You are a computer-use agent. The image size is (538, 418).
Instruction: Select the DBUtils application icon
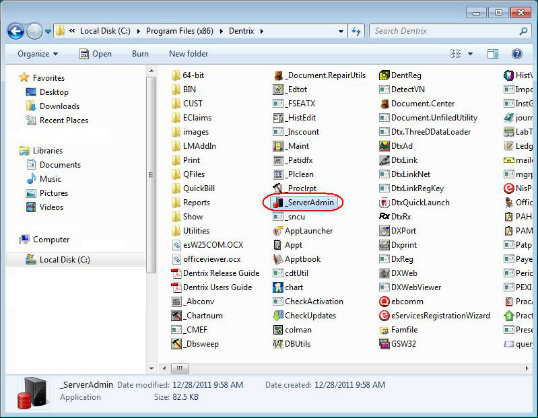278,344
